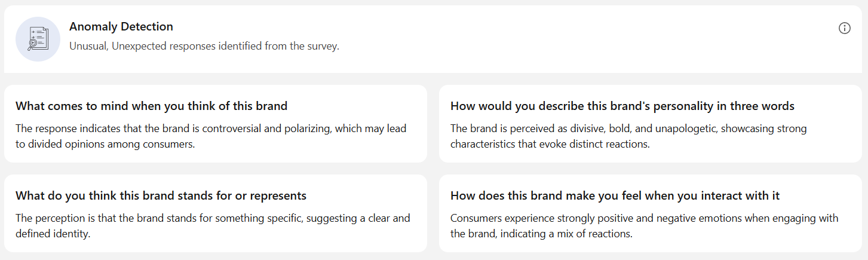This screenshot has height=260, width=868.
Task: Open the 'How does this brand make you feel' card
Action: [x=651, y=213]
